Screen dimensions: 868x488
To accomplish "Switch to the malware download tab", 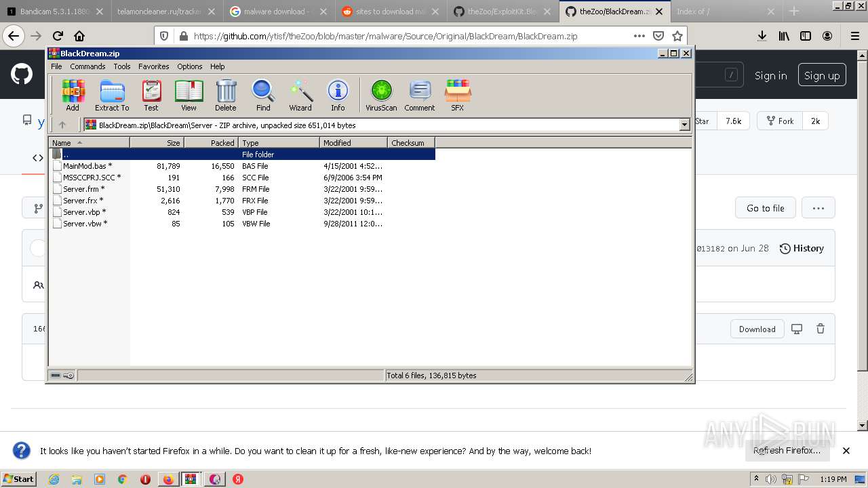I will pos(279,12).
